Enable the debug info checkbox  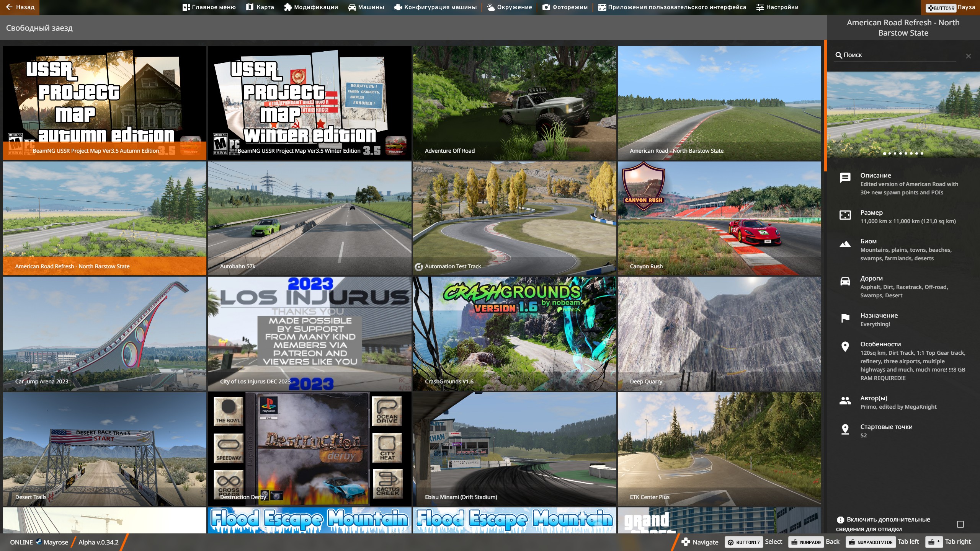tap(960, 524)
